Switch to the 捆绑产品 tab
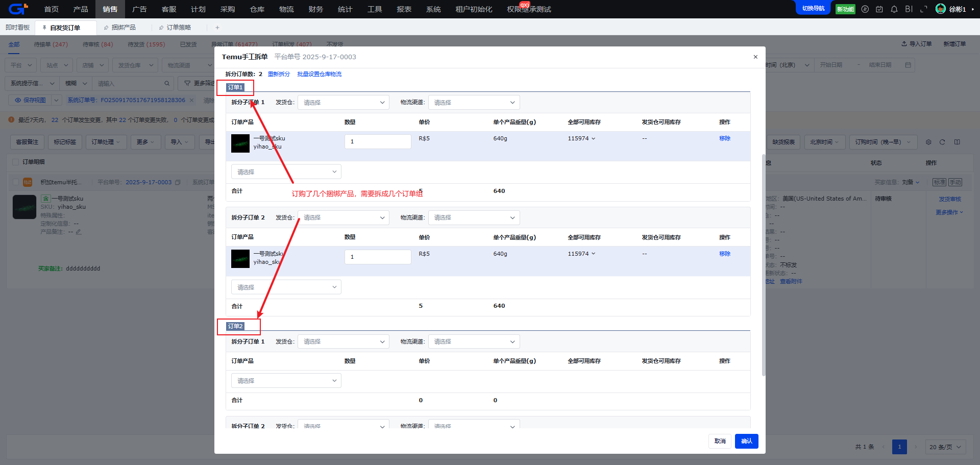 tap(123, 28)
